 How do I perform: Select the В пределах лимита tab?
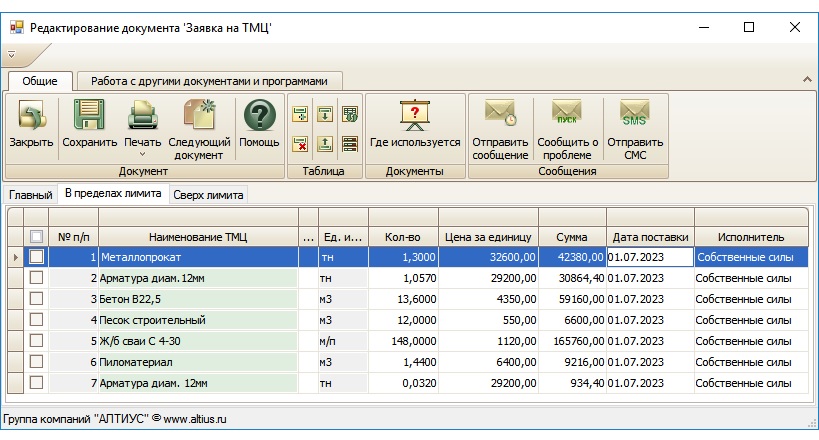pyautogui.click(x=113, y=193)
